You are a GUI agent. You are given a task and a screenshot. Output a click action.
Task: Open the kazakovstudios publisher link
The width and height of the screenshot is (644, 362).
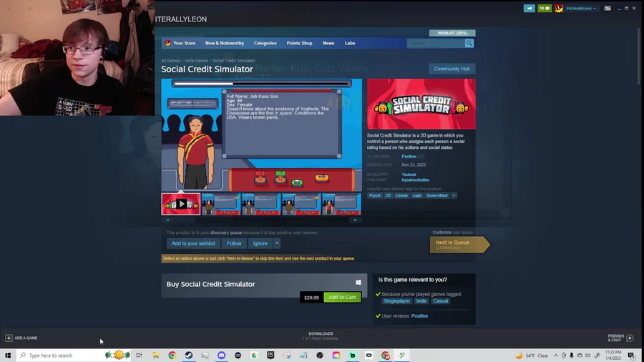(x=415, y=180)
